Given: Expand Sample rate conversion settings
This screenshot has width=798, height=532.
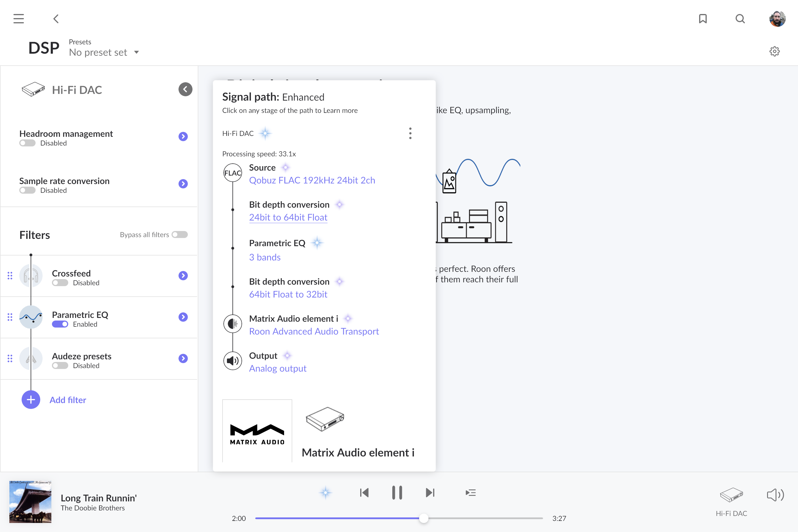Looking at the screenshot, I should tap(183, 183).
